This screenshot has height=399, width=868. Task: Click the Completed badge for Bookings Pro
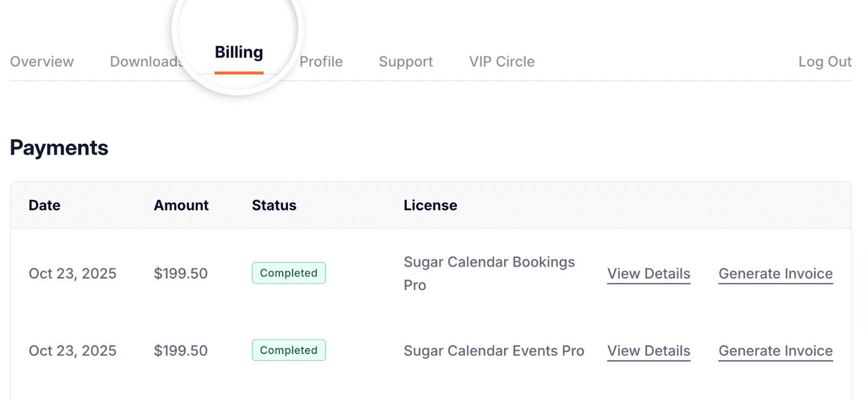pos(288,273)
